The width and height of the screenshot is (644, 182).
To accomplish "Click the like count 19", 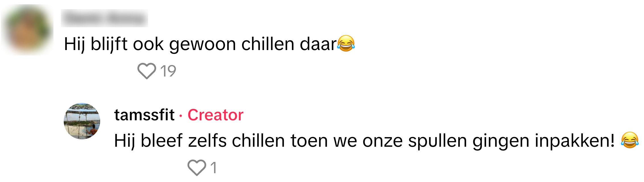I will point(168,71).
